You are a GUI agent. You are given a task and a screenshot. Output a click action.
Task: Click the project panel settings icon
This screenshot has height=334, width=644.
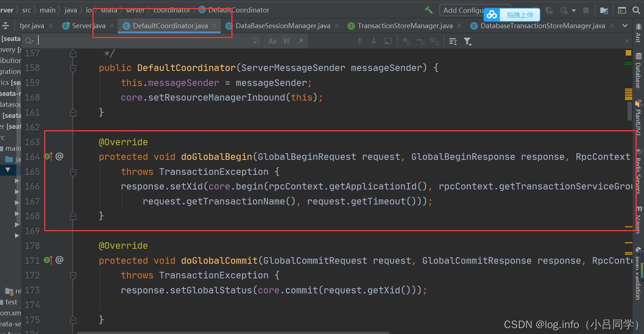tap(5, 26)
